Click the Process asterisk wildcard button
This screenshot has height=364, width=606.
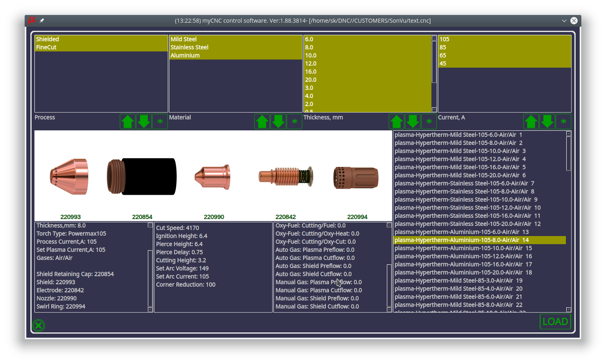click(160, 121)
